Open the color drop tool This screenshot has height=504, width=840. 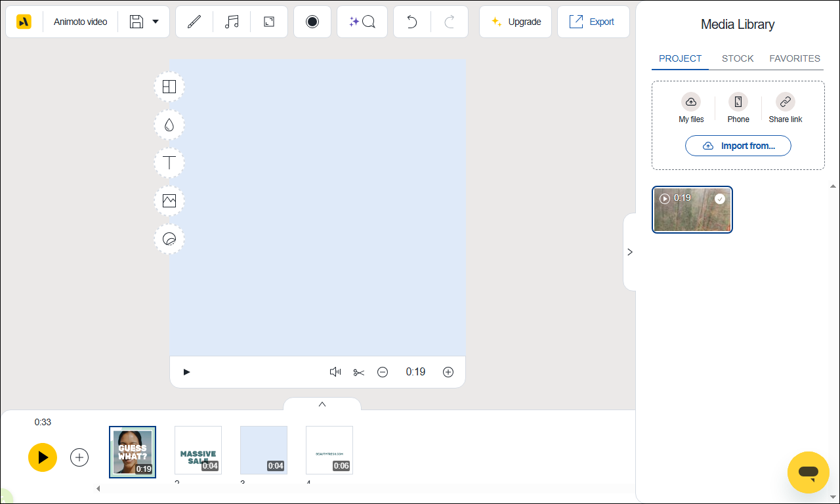(x=169, y=125)
